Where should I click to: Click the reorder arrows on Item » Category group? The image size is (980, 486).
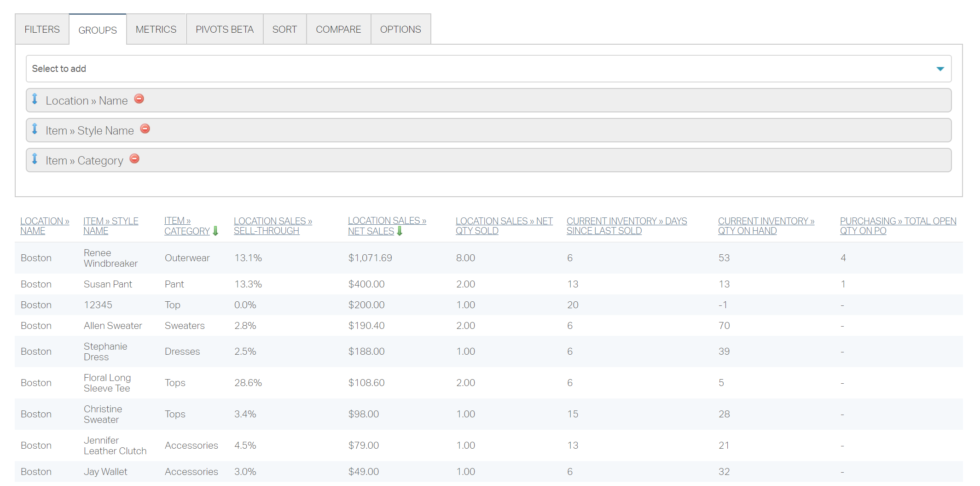[x=35, y=159]
